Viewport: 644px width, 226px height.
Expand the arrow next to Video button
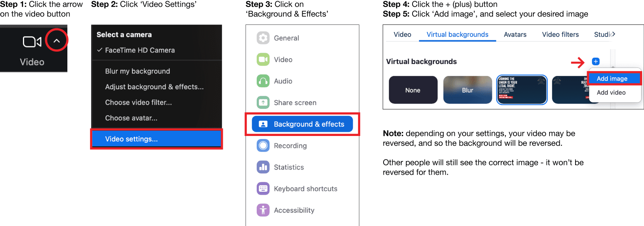(x=56, y=41)
